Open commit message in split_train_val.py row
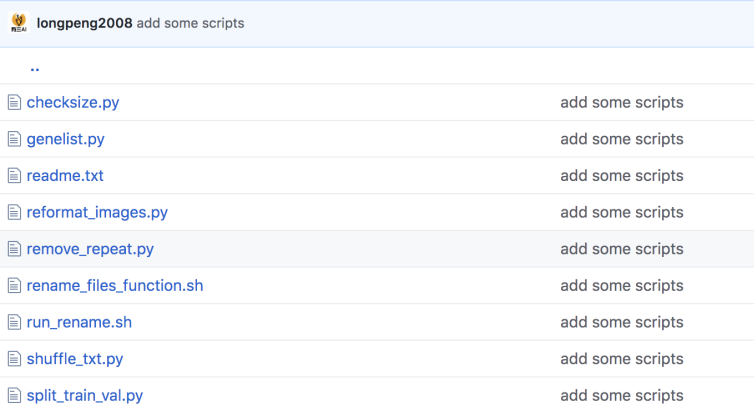 point(622,395)
